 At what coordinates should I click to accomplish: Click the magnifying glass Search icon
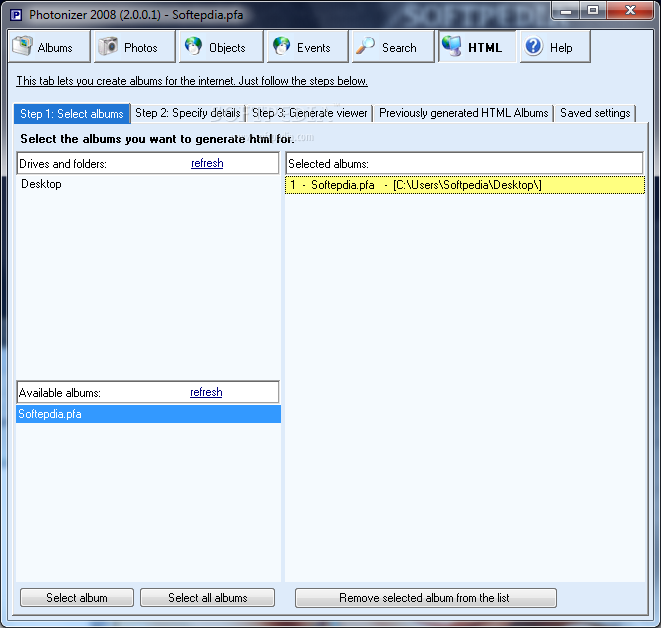tap(365, 46)
